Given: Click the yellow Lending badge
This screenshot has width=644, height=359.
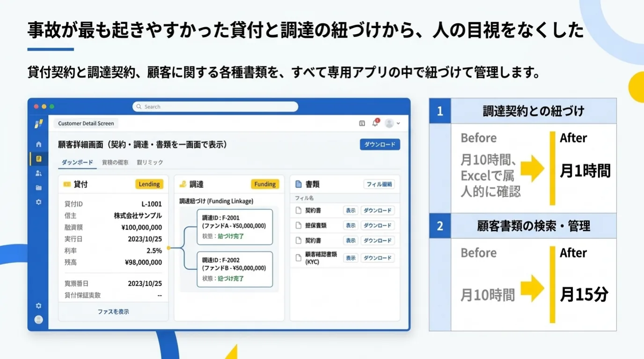Looking at the screenshot, I should [x=149, y=184].
